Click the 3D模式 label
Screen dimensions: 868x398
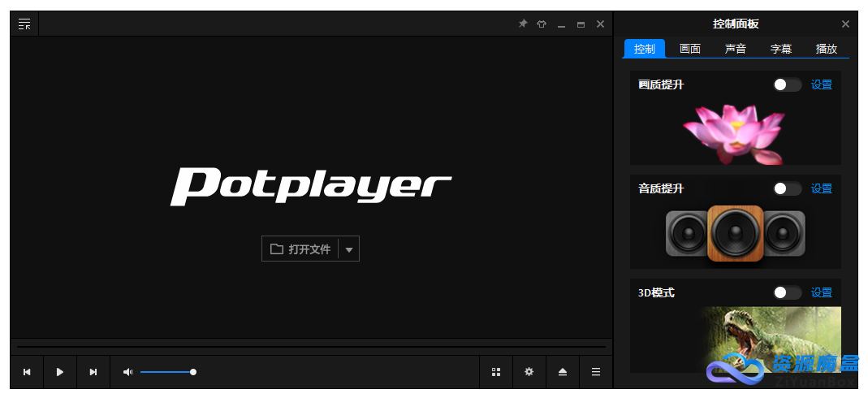click(x=656, y=293)
